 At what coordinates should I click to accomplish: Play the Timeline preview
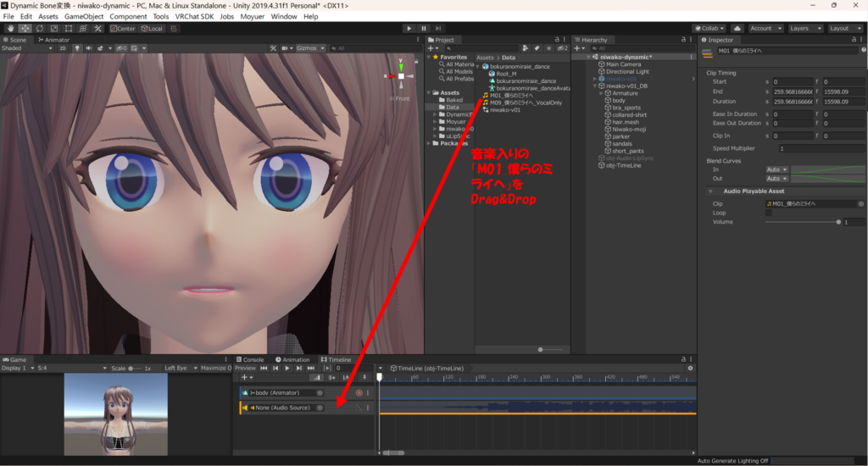point(287,369)
